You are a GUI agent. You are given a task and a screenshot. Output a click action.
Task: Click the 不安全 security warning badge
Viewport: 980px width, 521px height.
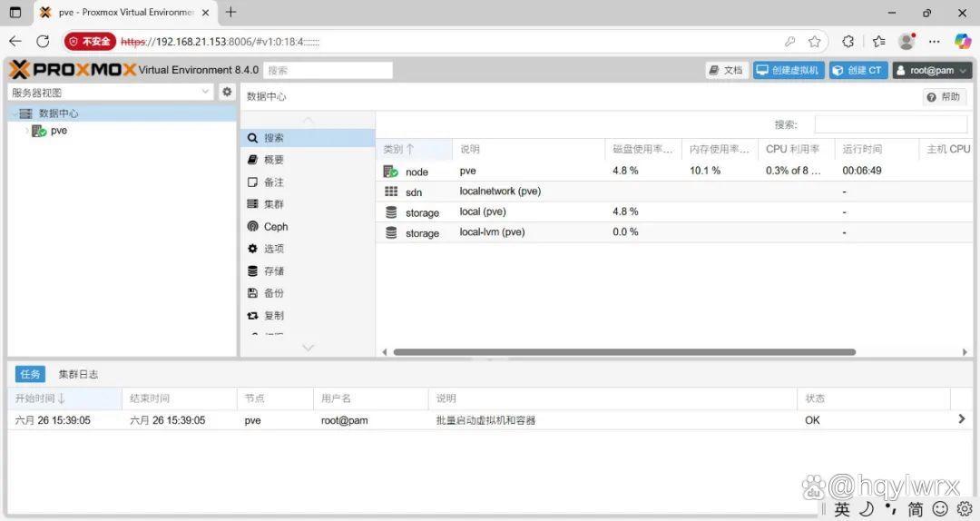(90, 41)
